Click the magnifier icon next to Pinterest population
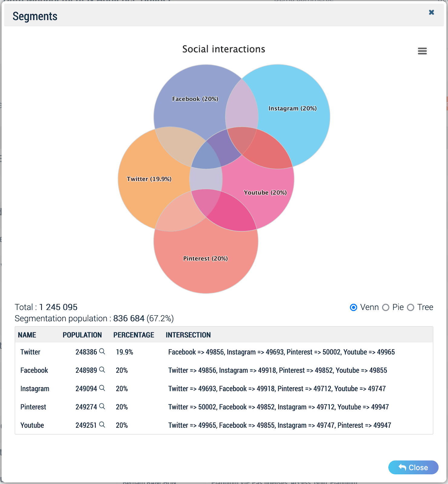Viewport: 448px width, 484px height. pyautogui.click(x=102, y=406)
